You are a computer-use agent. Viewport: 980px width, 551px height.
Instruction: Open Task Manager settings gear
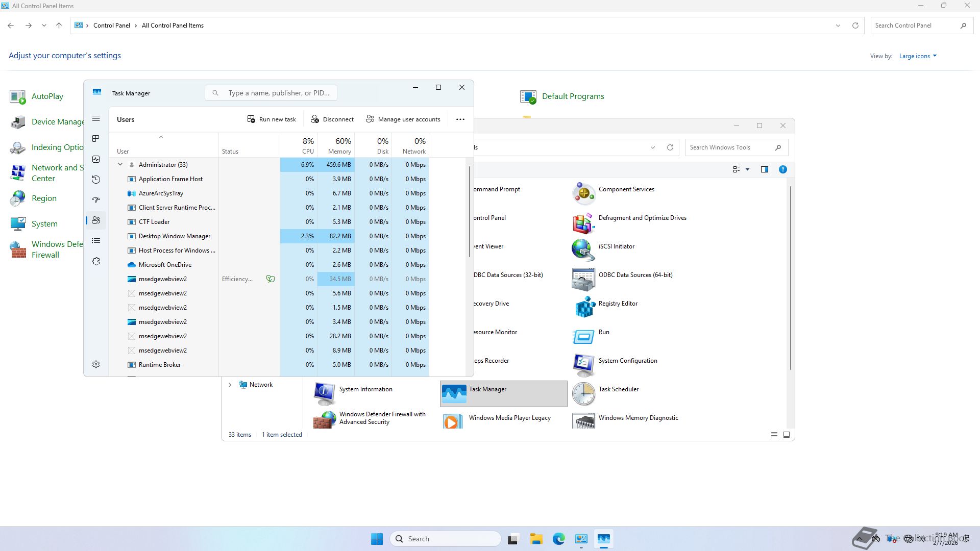click(x=96, y=364)
